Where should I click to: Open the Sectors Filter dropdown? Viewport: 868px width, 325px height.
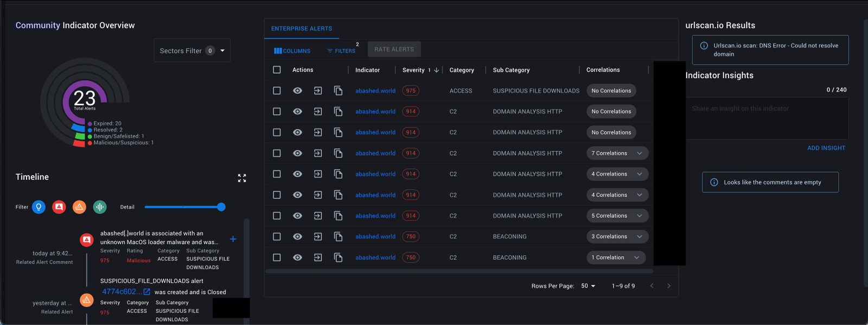(192, 50)
